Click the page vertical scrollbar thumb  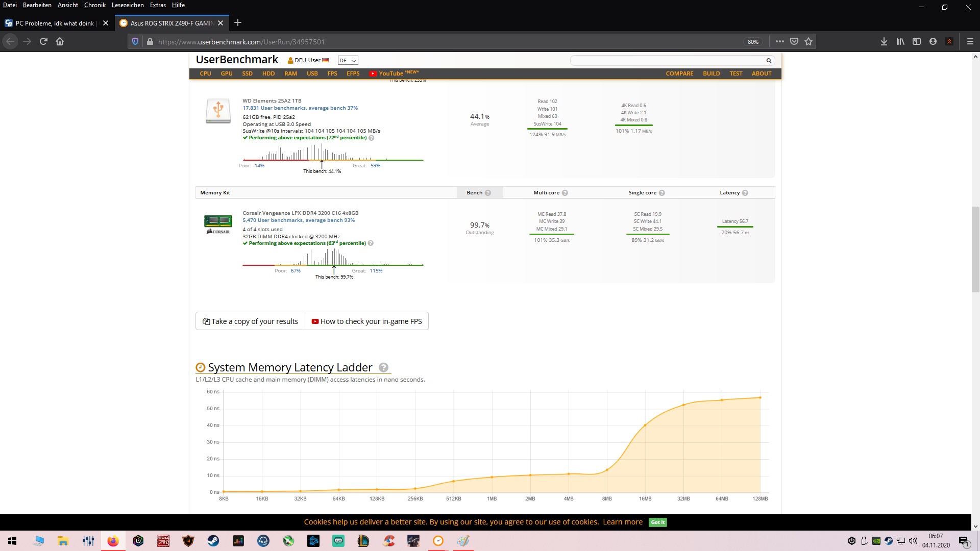point(975,249)
